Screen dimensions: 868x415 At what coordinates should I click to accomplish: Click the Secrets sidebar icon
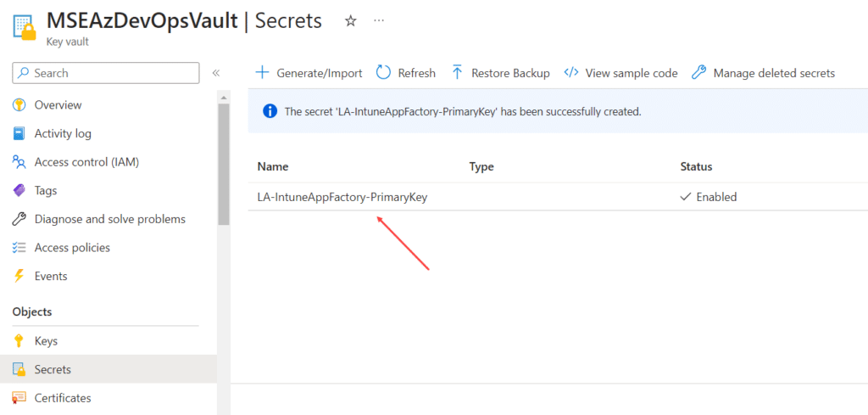[x=19, y=369]
